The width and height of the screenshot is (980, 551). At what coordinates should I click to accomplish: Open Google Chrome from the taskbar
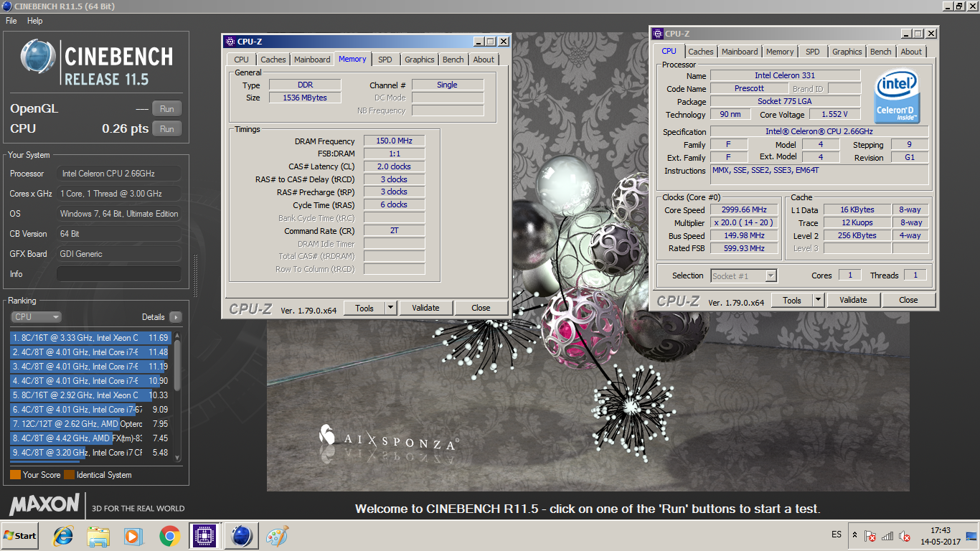tap(169, 536)
